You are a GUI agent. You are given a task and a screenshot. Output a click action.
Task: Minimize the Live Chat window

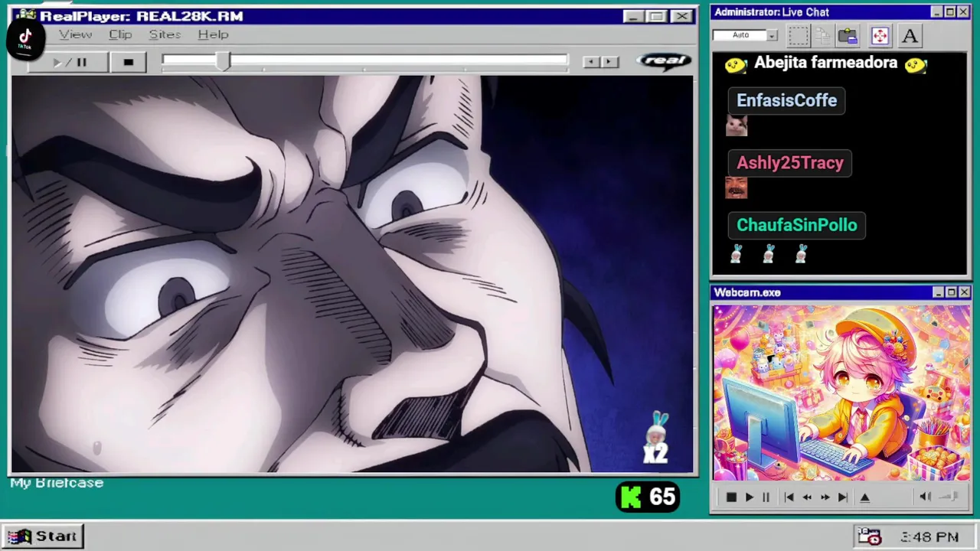point(936,12)
